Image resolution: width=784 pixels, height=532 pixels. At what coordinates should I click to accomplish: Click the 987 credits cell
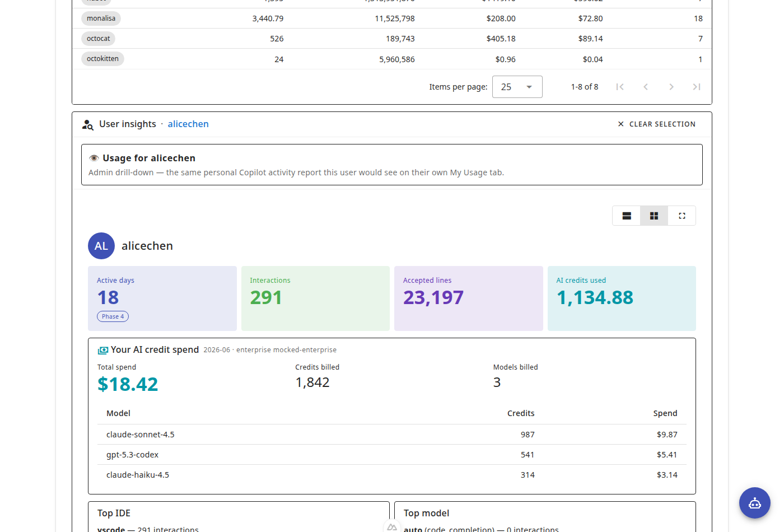coord(528,435)
